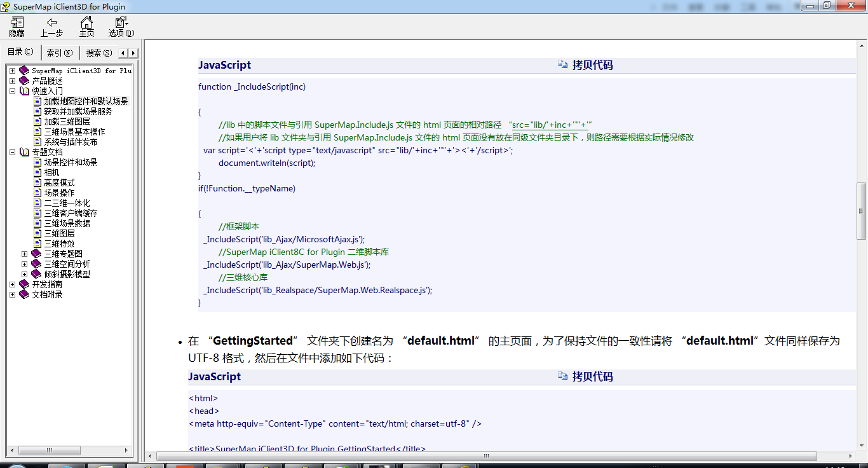Click page icon beside 场景控件和场景

click(x=37, y=162)
